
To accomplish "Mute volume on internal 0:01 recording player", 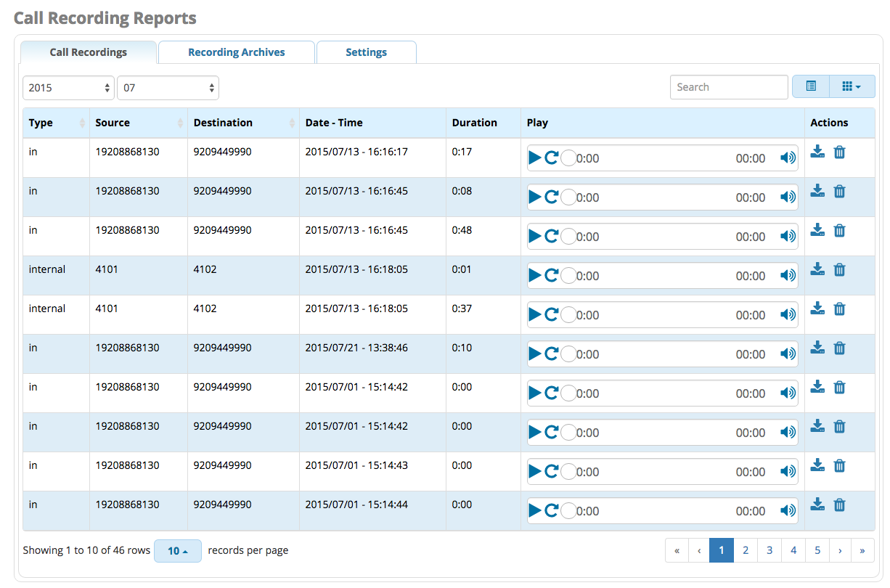I will pyautogui.click(x=788, y=275).
